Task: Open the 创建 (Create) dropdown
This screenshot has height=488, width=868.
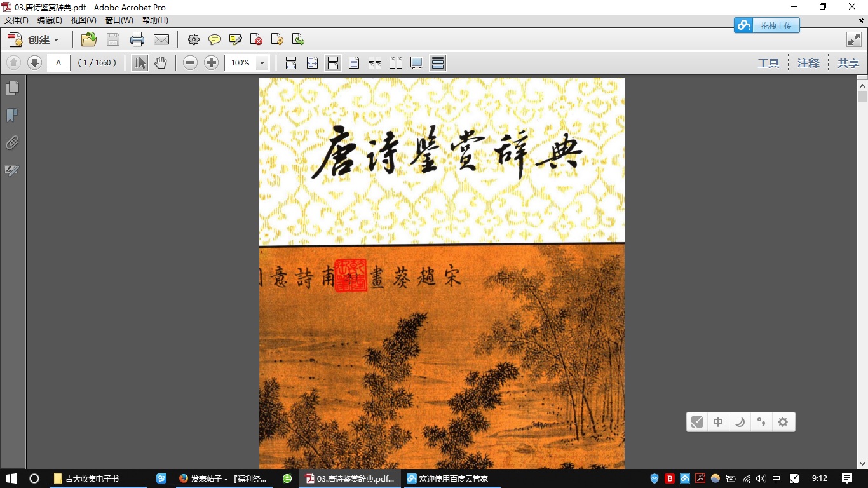Action: 33,39
